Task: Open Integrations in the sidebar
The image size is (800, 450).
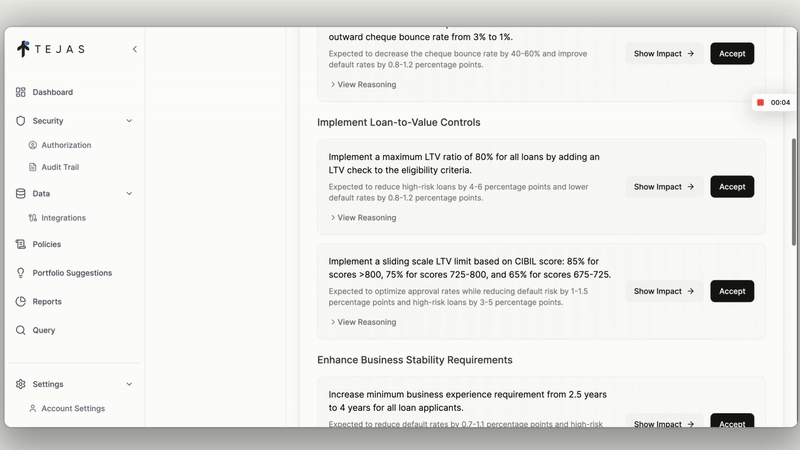Action: (x=63, y=218)
